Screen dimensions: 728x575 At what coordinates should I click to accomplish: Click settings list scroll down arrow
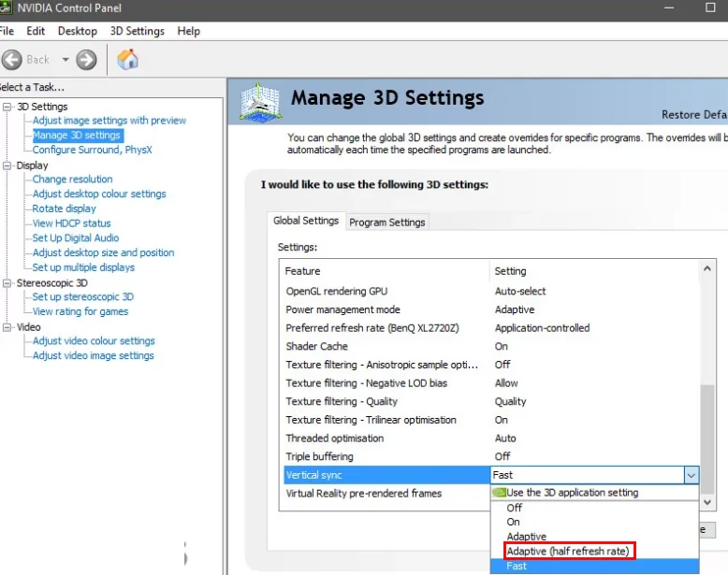point(707,502)
